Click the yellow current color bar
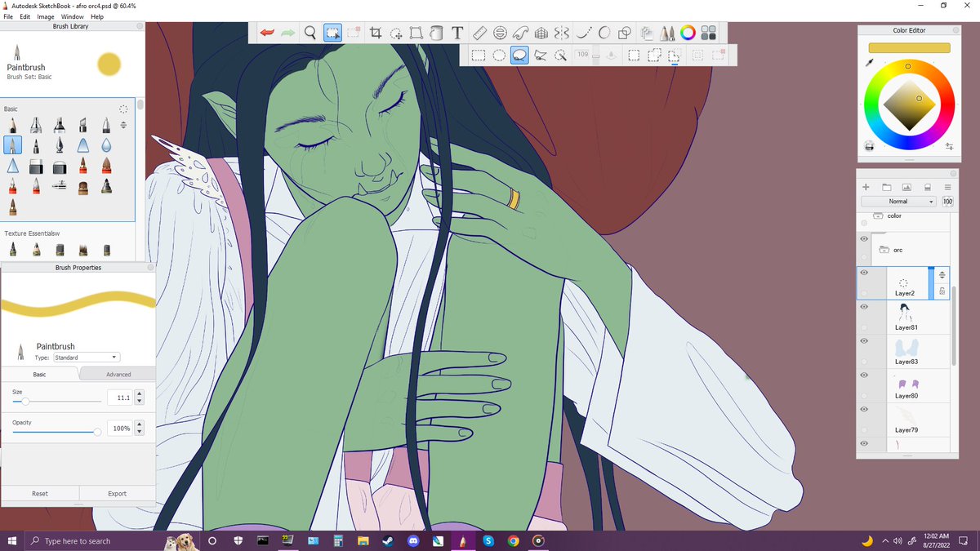Image resolution: width=980 pixels, height=551 pixels. pyautogui.click(x=909, y=47)
